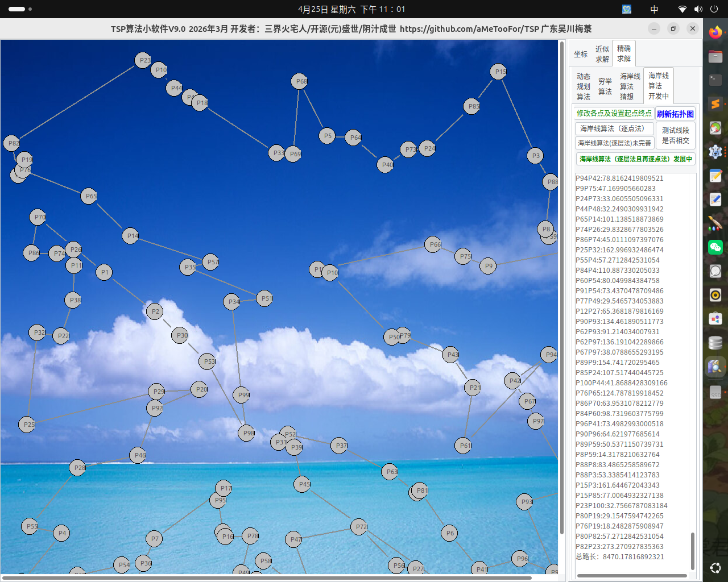
Task: Open the notepad text editor dock icon
Action: pyautogui.click(x=715, y=176)
